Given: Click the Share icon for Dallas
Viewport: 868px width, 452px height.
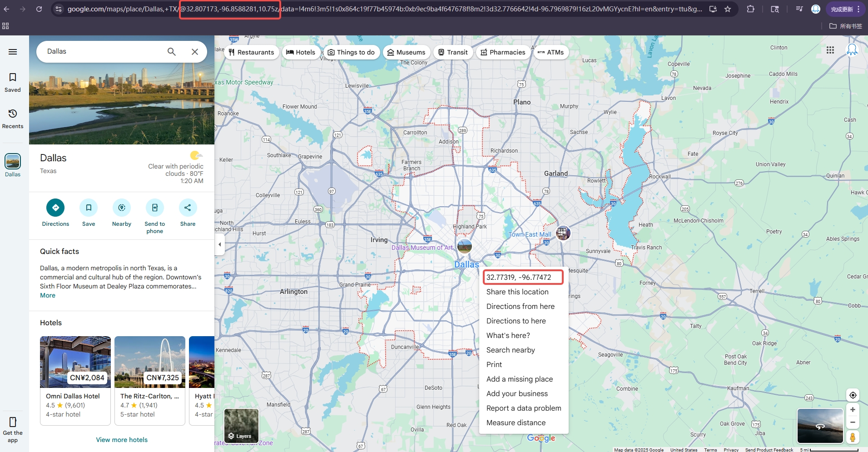Looking at the screenshot, I should click(188, 208).
